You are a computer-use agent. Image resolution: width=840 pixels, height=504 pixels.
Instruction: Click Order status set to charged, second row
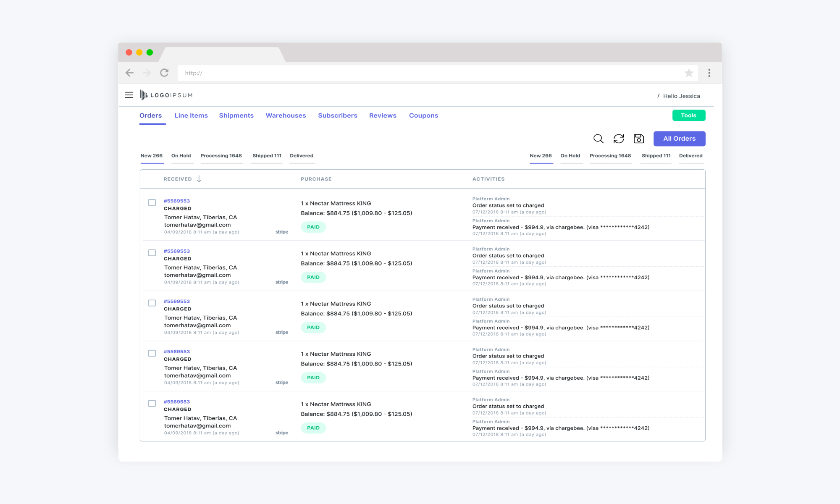(x=508, y=255)
